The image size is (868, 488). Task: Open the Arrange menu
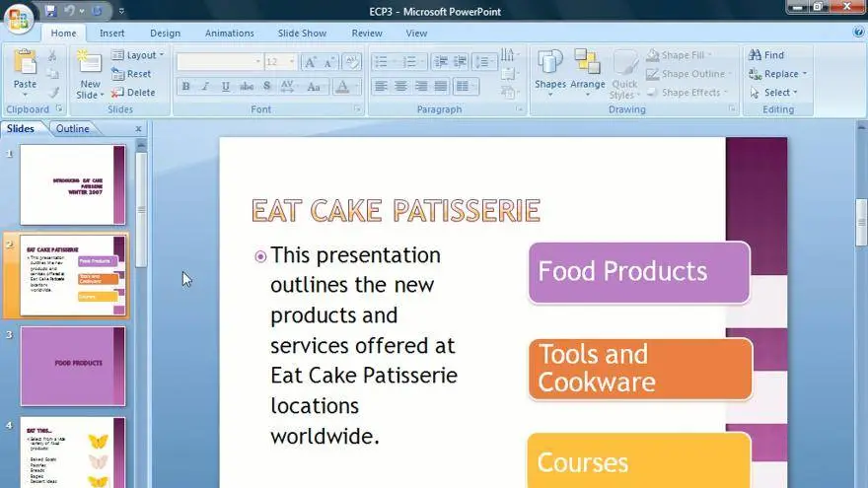[x=587, y=74]
